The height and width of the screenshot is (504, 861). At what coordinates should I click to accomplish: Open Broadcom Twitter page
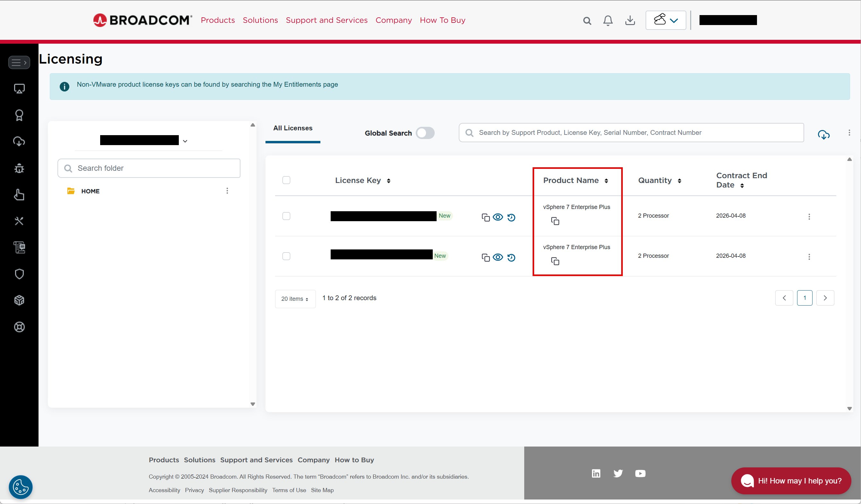(618, 473)
